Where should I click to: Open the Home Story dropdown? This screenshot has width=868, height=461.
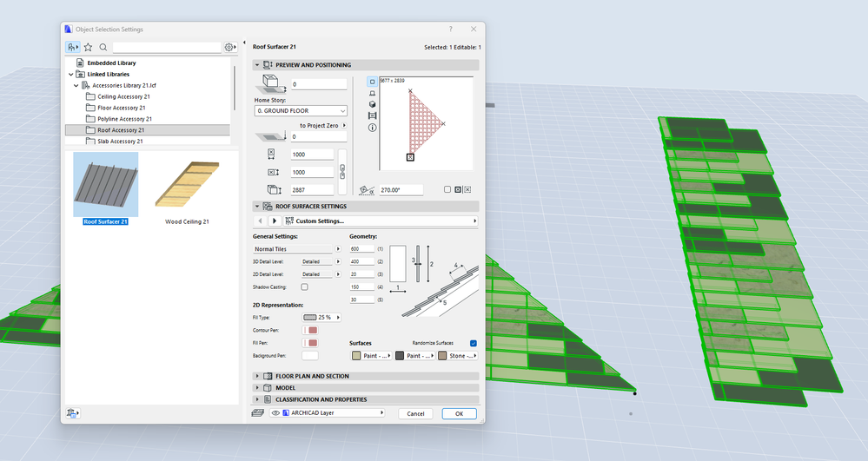(x=301, y=110)
